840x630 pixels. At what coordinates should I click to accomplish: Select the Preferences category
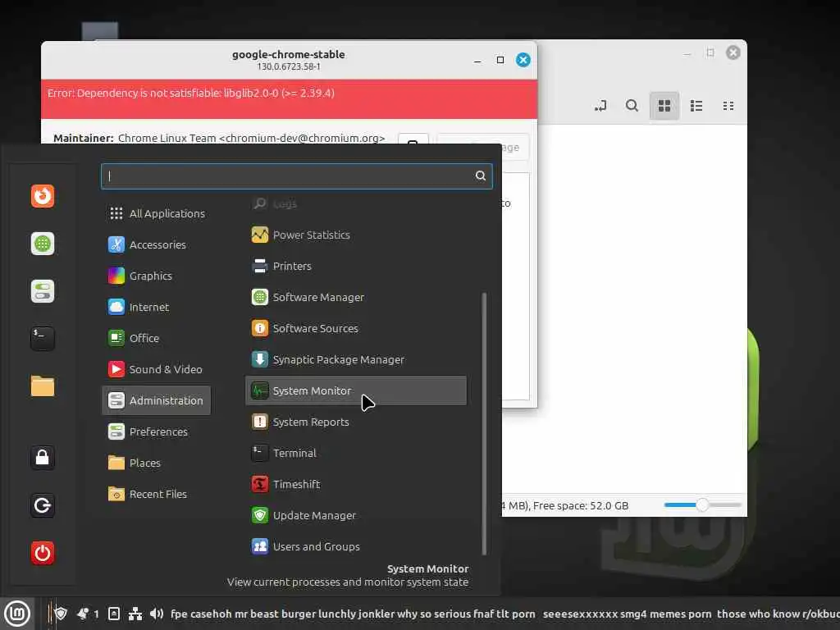coord(157,431)
